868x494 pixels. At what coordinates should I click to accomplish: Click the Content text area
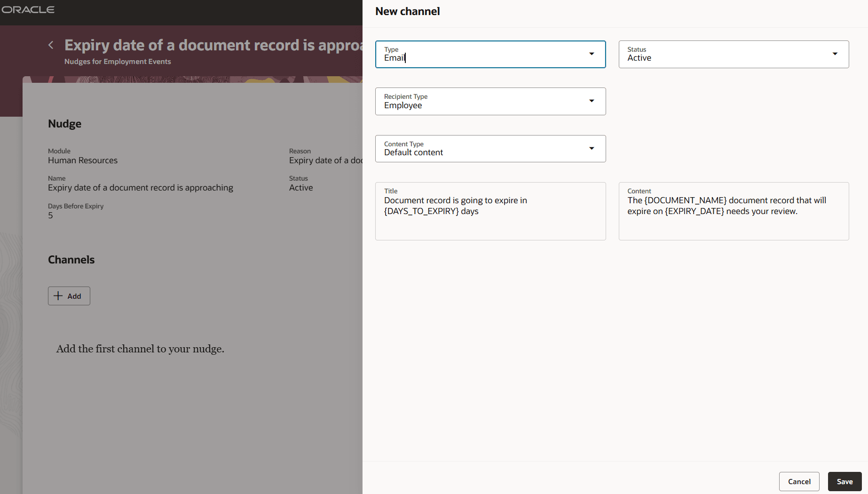[x=734, y=211]
